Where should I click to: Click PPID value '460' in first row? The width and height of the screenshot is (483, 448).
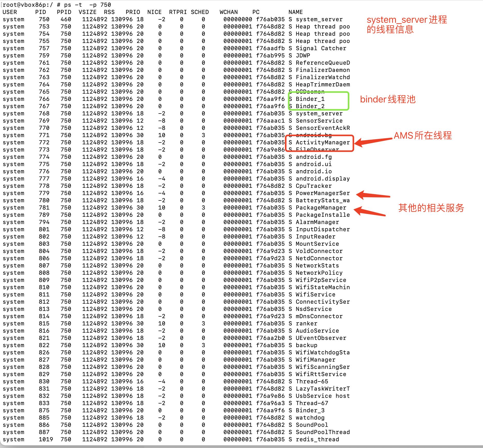[x=66, y=19]
